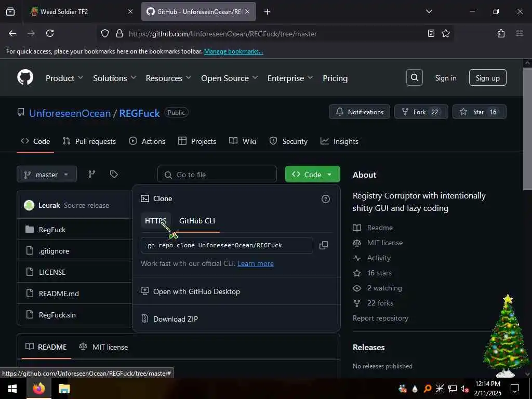This screenshot has height=399, width=532.
Task: Click the Firefox taskbar icon
Action: (38, 389)
